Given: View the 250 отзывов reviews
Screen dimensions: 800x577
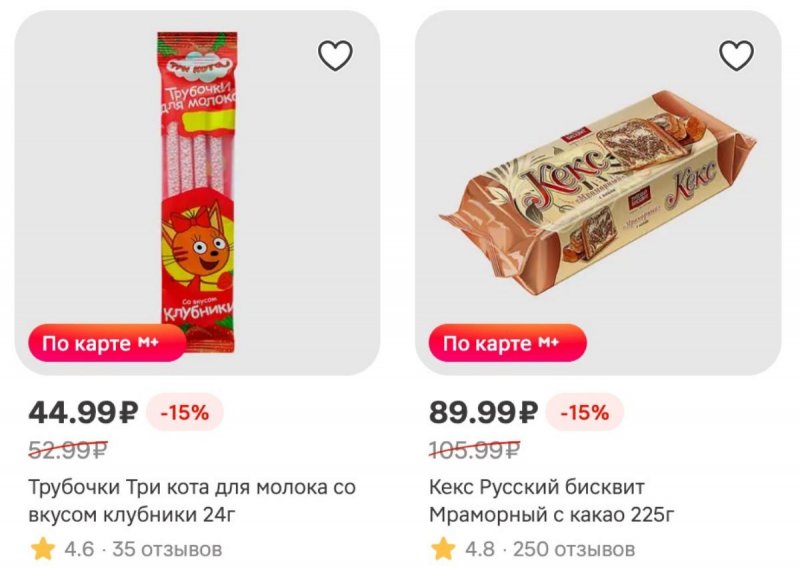Looking at the screenshot, I should pos(574,549).
